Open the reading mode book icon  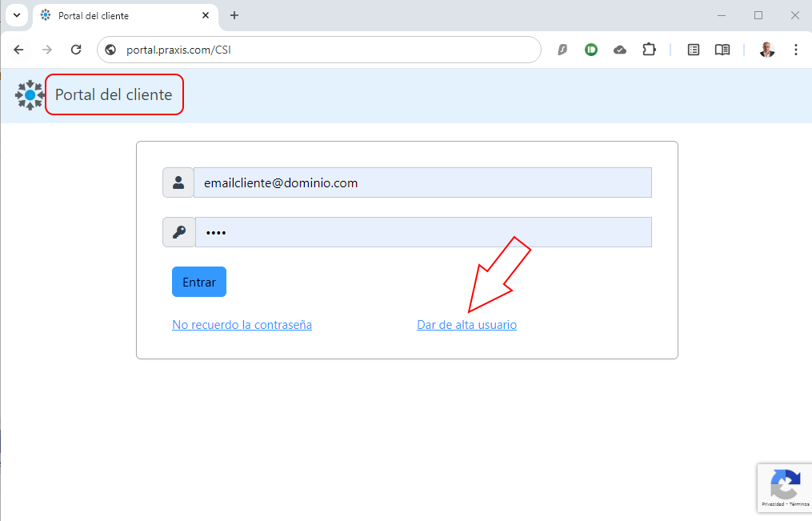(x=722, y=50)
